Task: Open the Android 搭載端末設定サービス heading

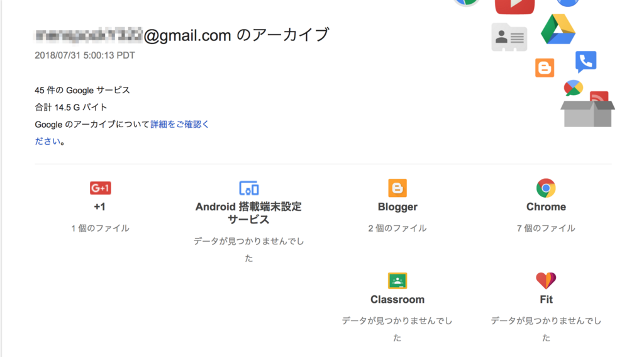Action: point(248,213)
